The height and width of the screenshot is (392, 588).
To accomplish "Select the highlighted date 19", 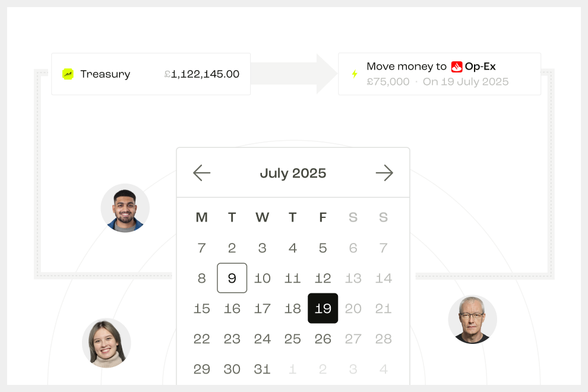I will pos(323,308).
